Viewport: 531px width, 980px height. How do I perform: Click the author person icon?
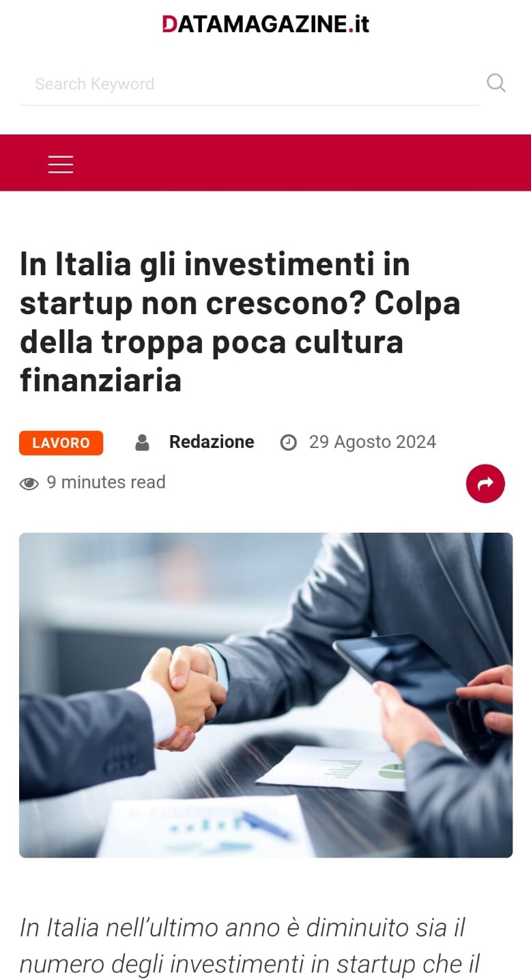(142, 443)
